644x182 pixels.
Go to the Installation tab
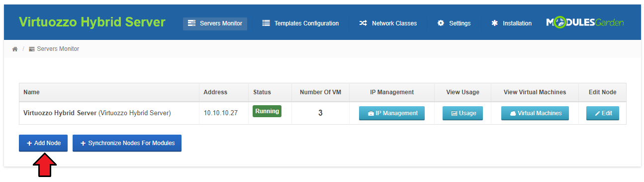[511, 23]
